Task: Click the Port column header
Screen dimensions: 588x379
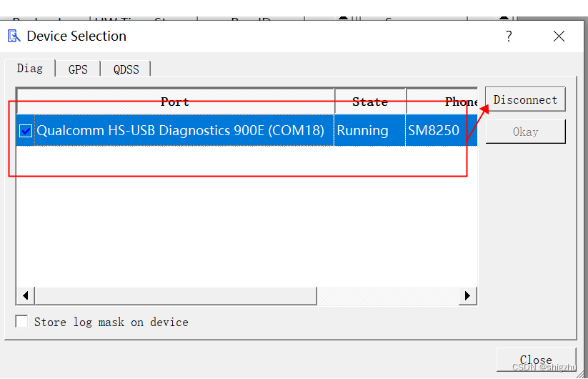Action: [x=175, y=102]
